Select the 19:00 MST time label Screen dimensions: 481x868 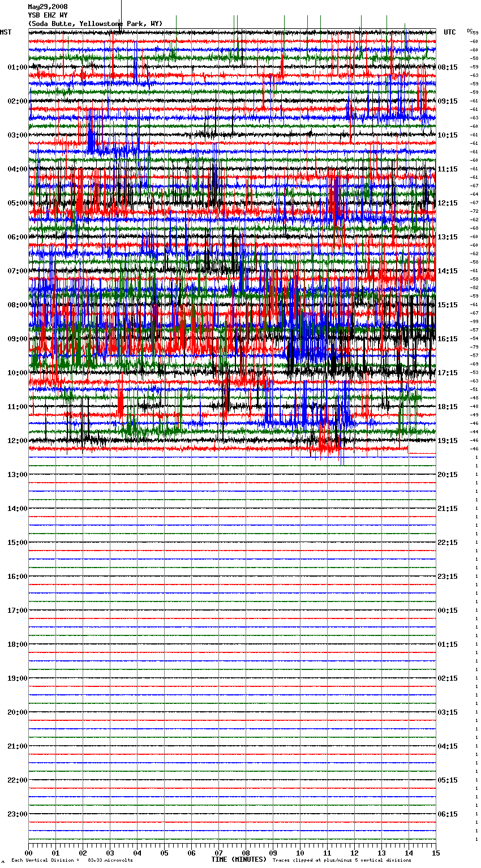click(x=18, y=678)
